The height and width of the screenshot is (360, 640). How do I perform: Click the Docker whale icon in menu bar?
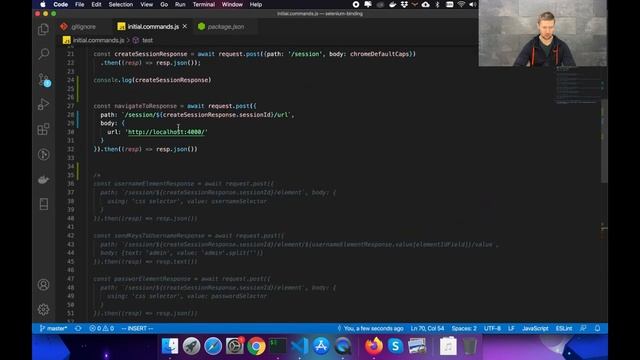pos(392,4)
